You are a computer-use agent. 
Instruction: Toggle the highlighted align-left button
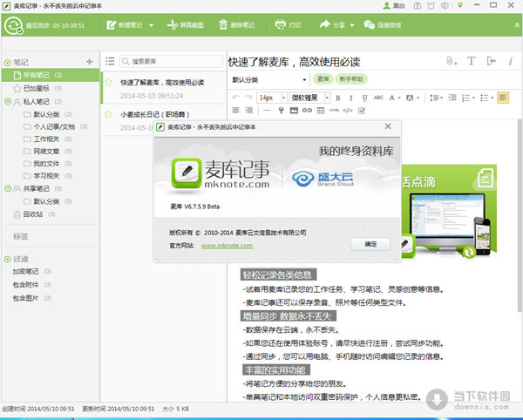tap(503, 98)
